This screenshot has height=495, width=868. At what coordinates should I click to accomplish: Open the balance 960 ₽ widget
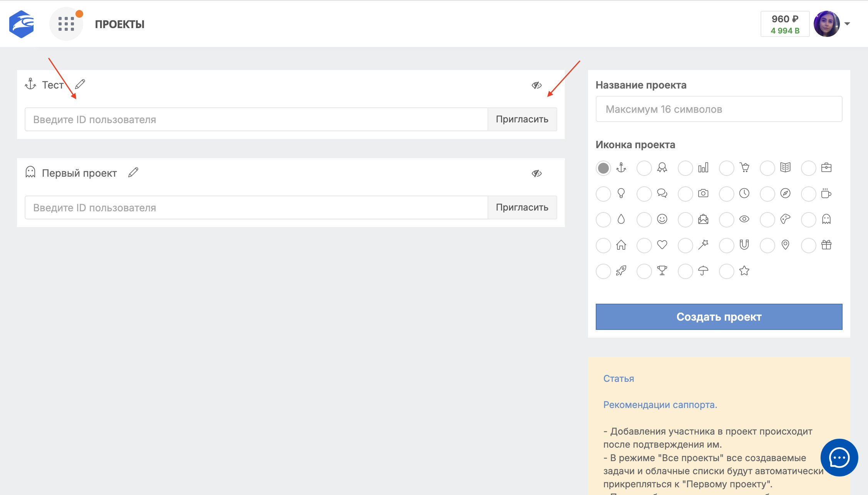click(785, 24)
